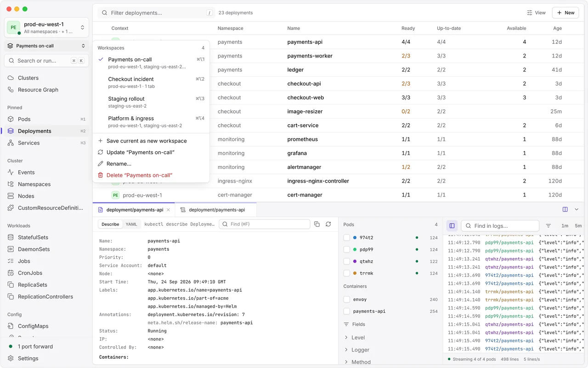Screen dimensions: 588x368
Task: Click the Settings gear icon
Action: pyautogui.click(x=11, y=358)
